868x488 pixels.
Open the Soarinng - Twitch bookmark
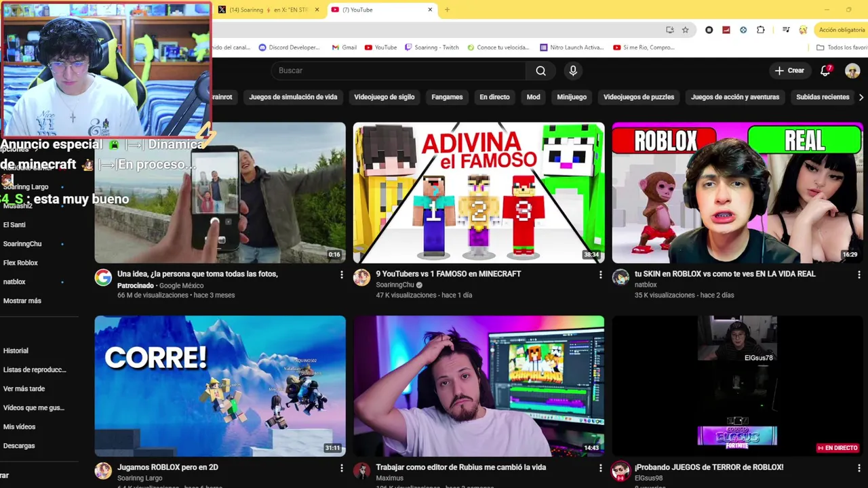tap(432, 47)
